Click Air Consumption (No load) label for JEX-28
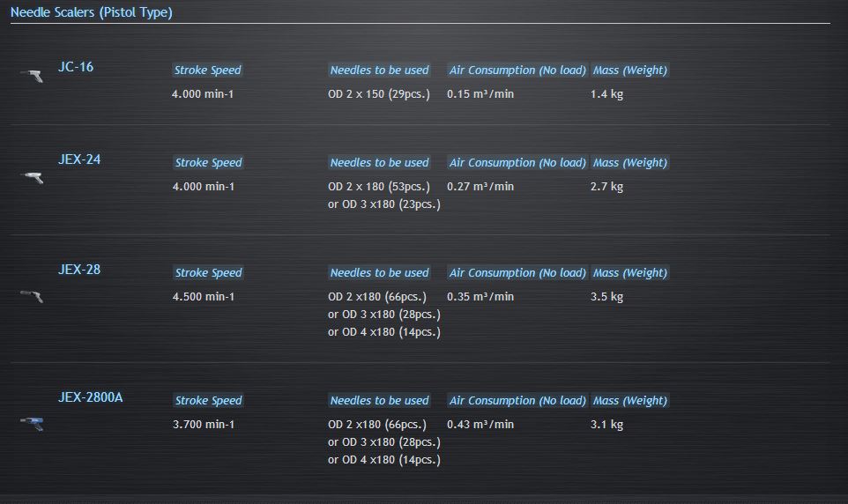The height and width of the screenshot is (504, 848). coord(517,273)
